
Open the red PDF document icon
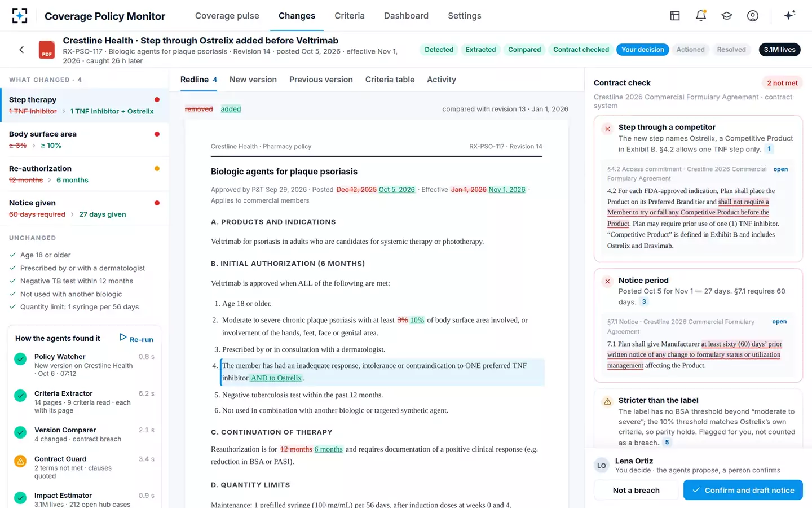(47, 50)
